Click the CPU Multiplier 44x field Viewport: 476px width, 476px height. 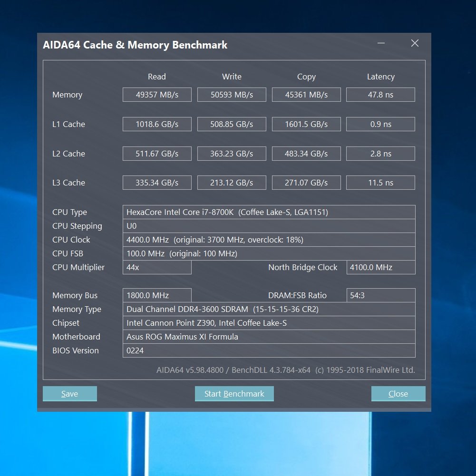click(x=157, y=267)
